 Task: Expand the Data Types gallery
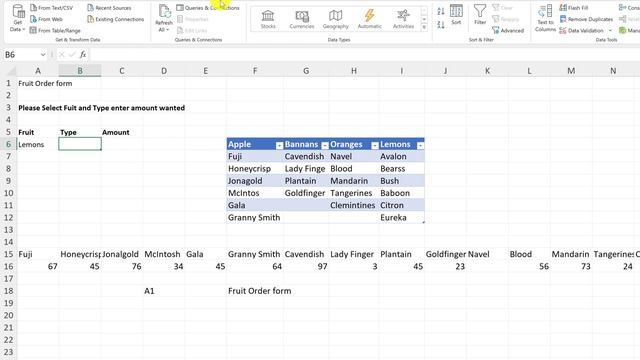pyautogui.click(x=424, y=27)
